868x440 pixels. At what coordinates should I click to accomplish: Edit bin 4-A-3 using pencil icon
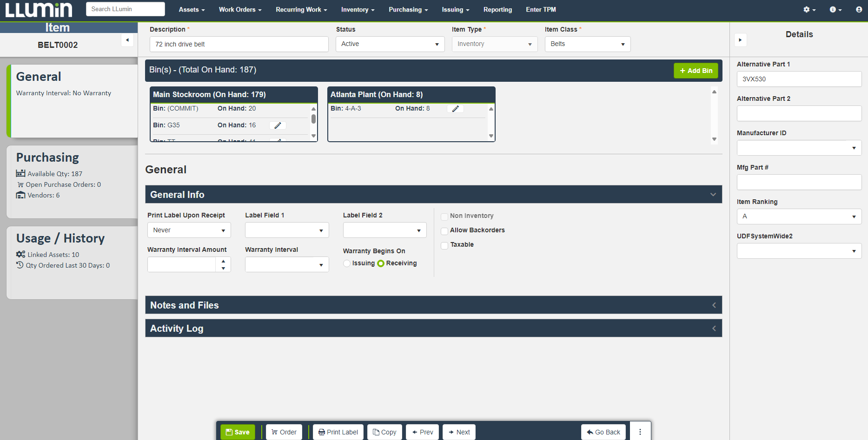pyautogui.click(x=455, y=109)
